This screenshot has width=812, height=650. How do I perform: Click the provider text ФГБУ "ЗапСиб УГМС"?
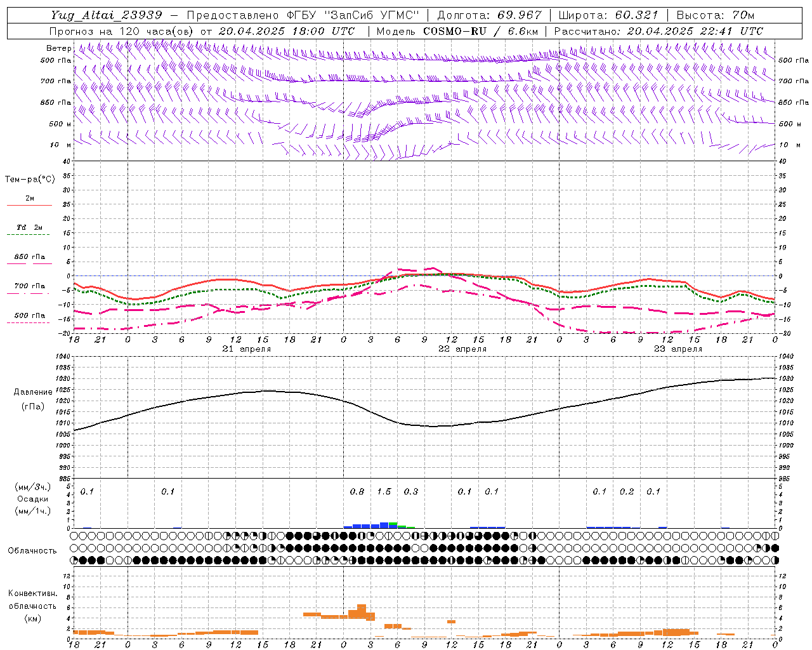coord(354,15)
